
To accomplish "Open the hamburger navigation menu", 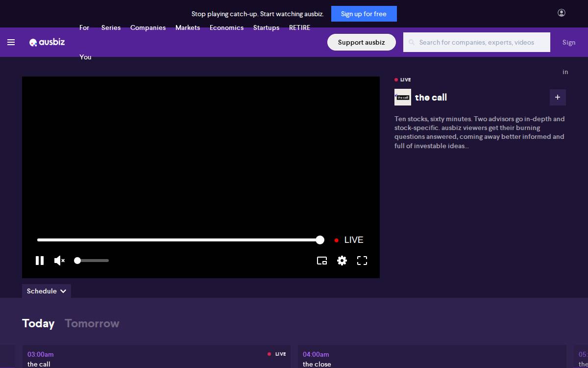I will coord(11,42).
